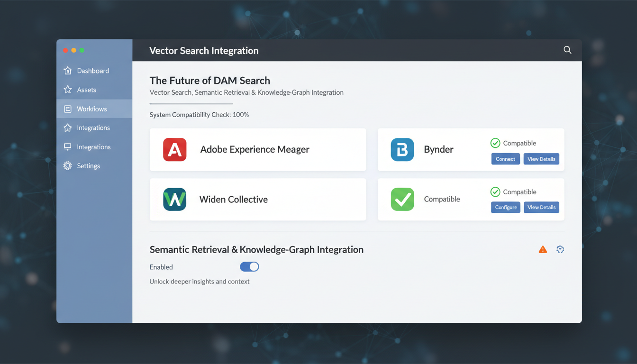Click the Workflows icon in the sidebar
Screen dimensions: 637x364
pos(69,109)
